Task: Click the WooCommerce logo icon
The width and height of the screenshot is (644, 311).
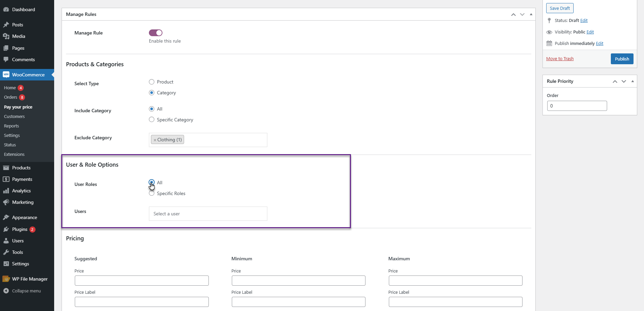Action: pyautogui.click(x=6, y=75)
